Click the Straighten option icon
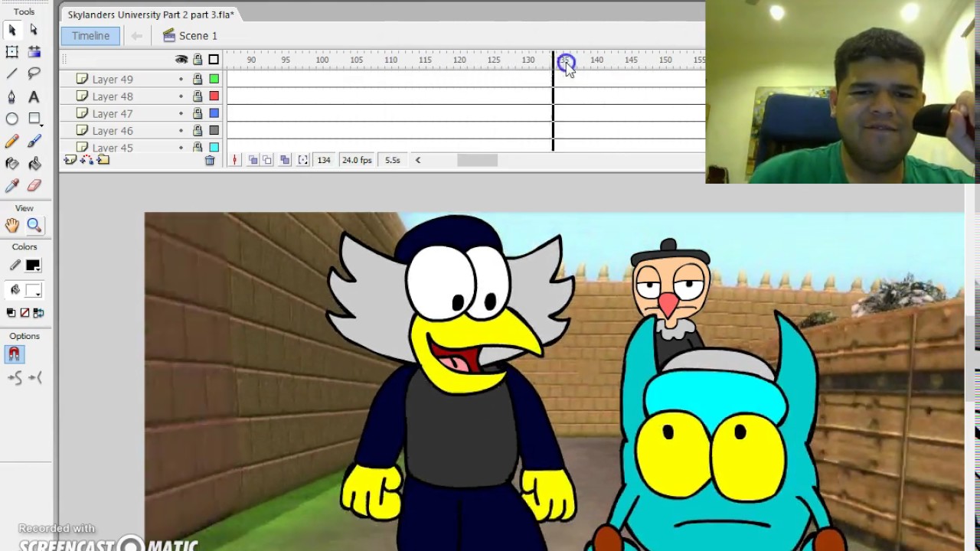This screenshot has height=551, width=980. click(35, 377)
